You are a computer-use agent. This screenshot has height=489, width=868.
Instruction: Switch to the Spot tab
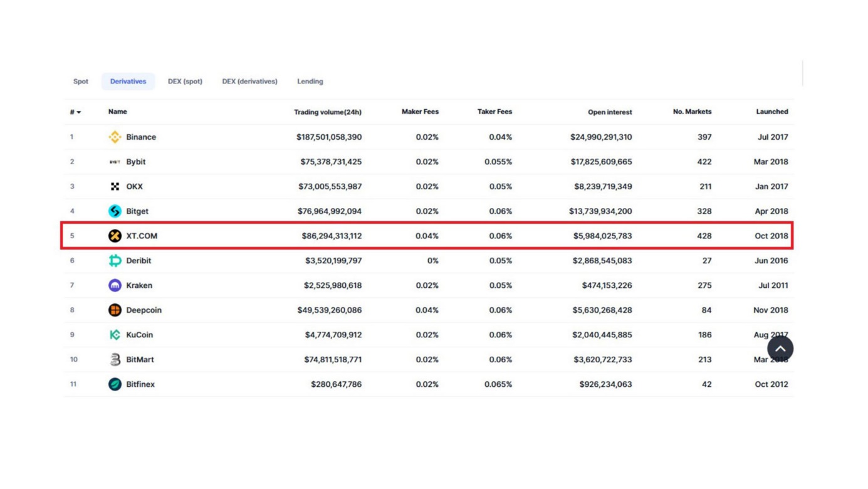(x=81, y=81)
